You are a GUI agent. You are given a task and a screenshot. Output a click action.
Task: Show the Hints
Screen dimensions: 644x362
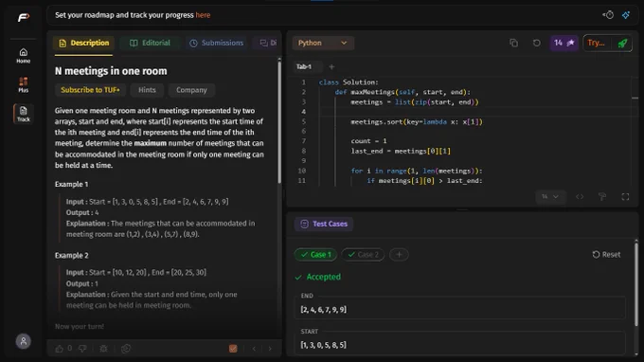147,90
